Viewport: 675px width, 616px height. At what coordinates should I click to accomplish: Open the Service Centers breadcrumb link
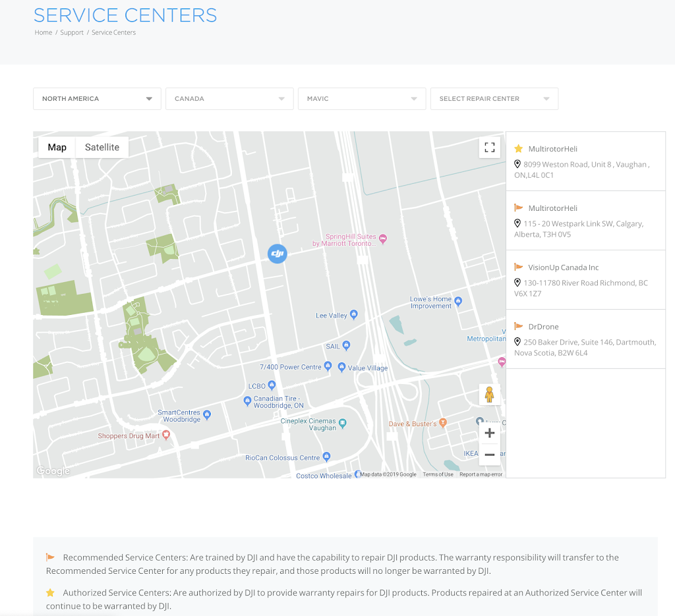click(x=113, y=32)
